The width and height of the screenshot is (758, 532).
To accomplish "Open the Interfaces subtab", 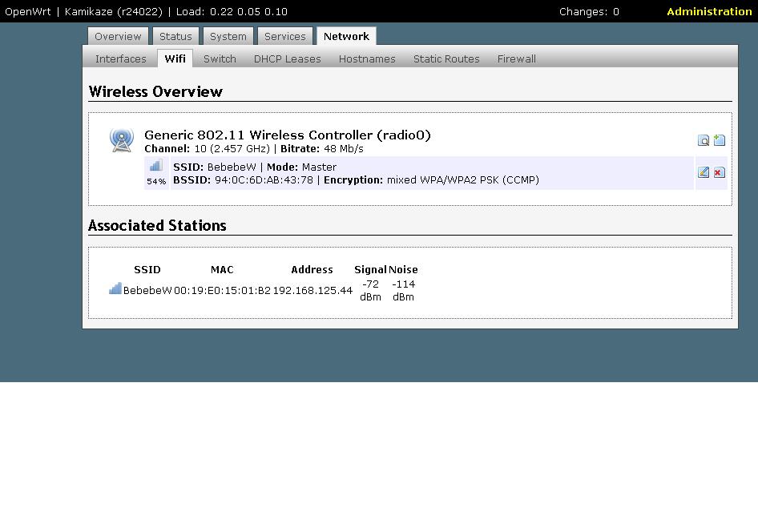I will (x=121, y=59).
